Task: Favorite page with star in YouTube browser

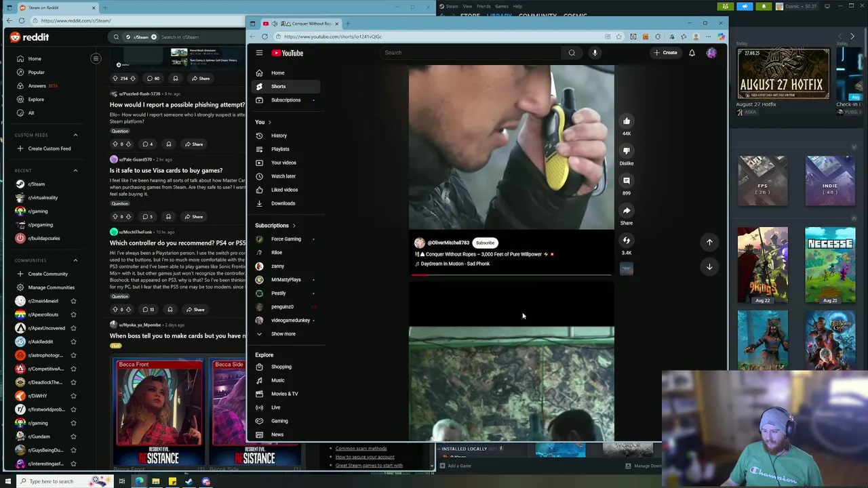Action: coord(619,37)
